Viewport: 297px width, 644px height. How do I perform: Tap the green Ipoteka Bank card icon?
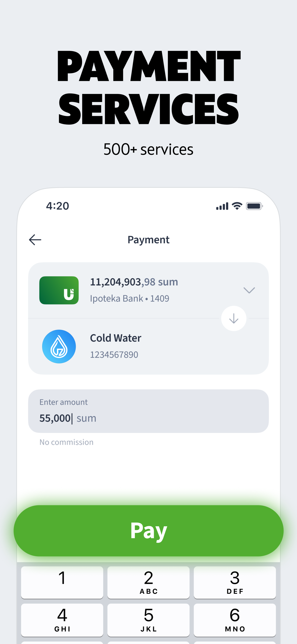[59, 290]
